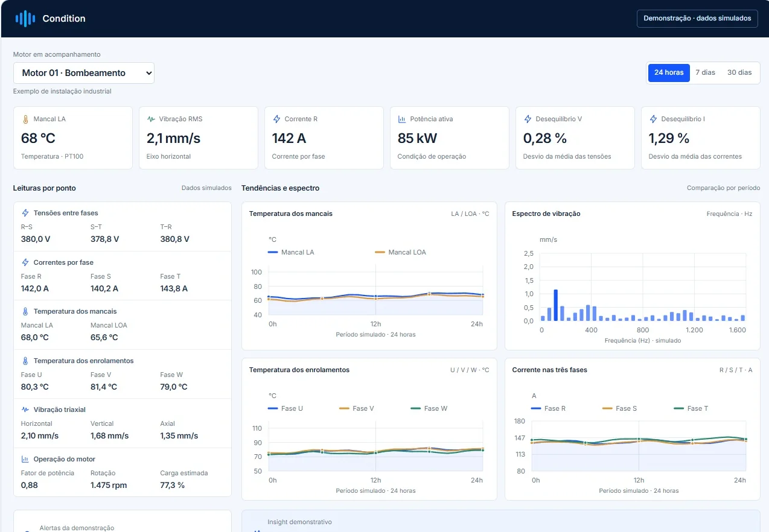Click the thermometer icon in Mancal LA card
769x532 pixels.
(x=25, y=119)
